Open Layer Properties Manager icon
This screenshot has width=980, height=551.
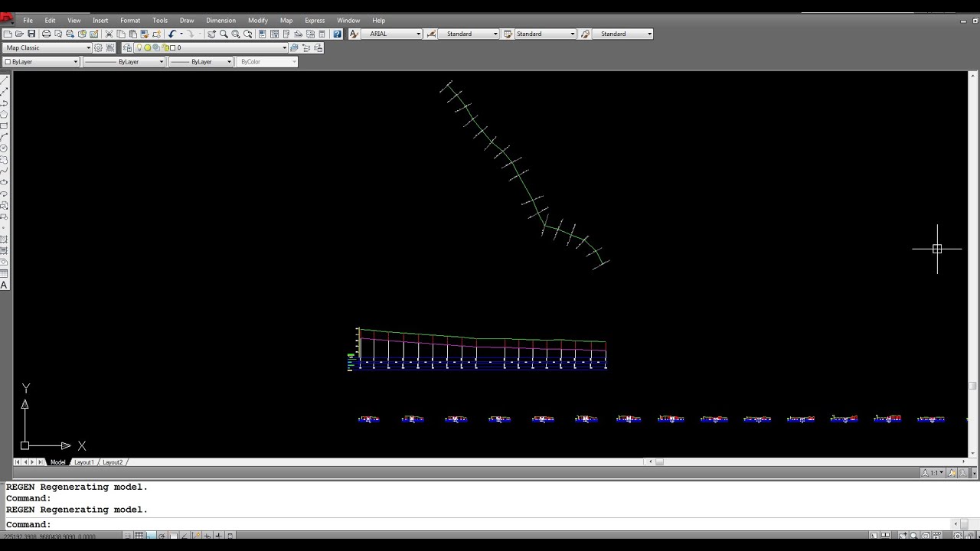pyautogui.click(x=127, y=47)
